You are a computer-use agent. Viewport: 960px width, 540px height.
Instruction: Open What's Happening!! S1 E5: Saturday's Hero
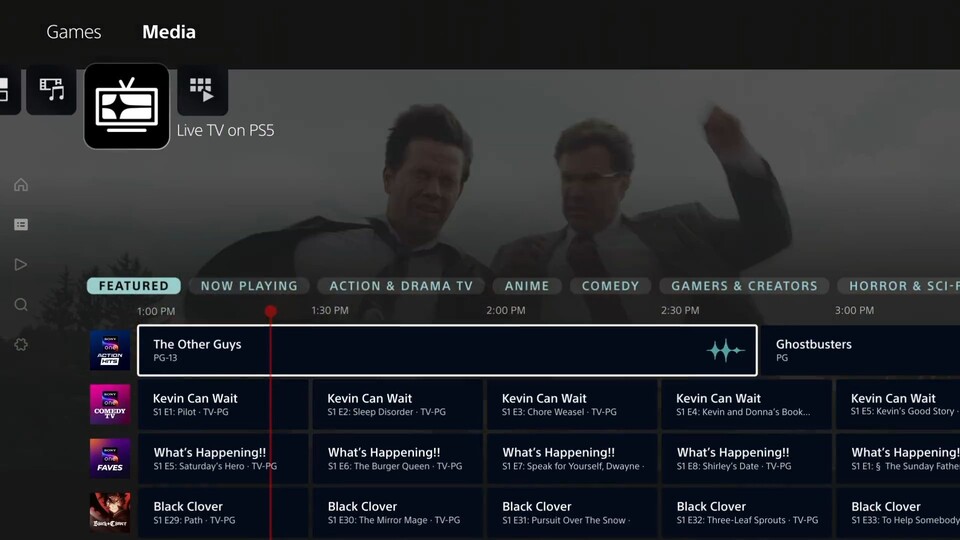tap(223, 459)
